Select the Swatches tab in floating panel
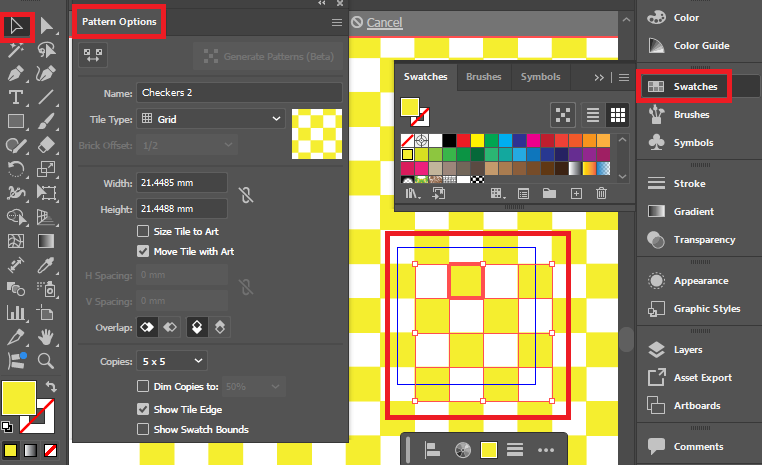The width and height of the screenshot is (762, 465). tap(425, 77)
